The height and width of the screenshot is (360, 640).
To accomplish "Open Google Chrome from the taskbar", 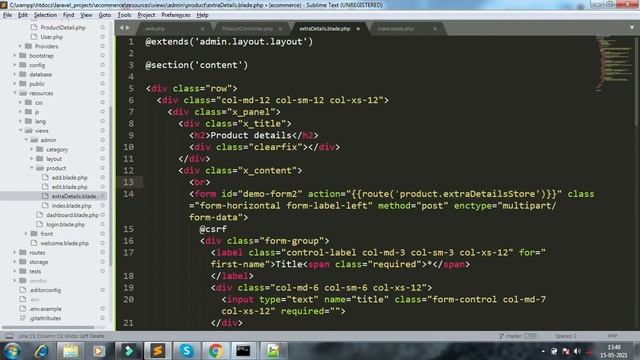I will click(x=216, y=351).
